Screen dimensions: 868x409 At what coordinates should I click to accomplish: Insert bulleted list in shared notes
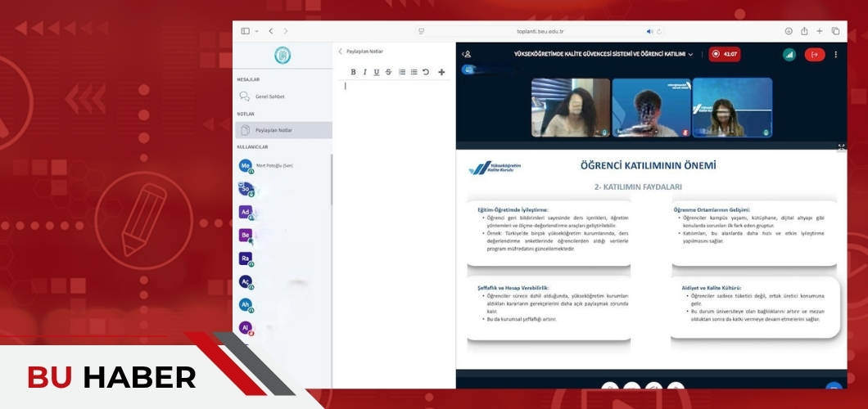[414, 72]
